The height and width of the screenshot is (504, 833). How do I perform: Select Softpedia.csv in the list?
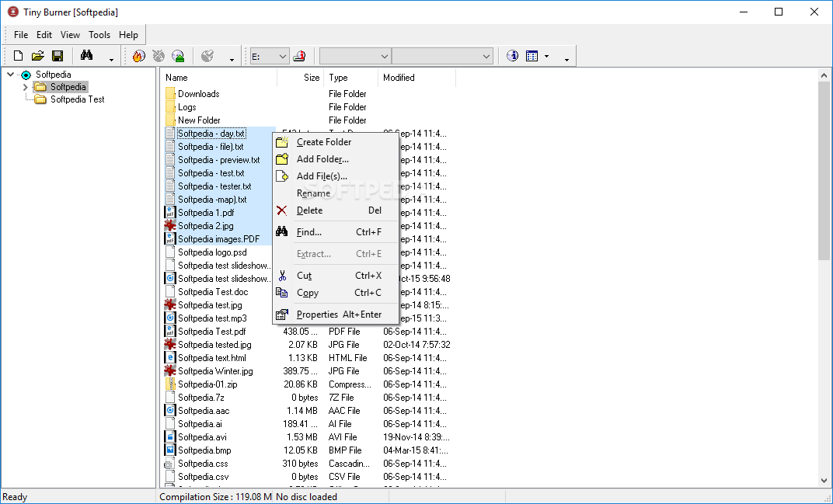click(204, 477)
